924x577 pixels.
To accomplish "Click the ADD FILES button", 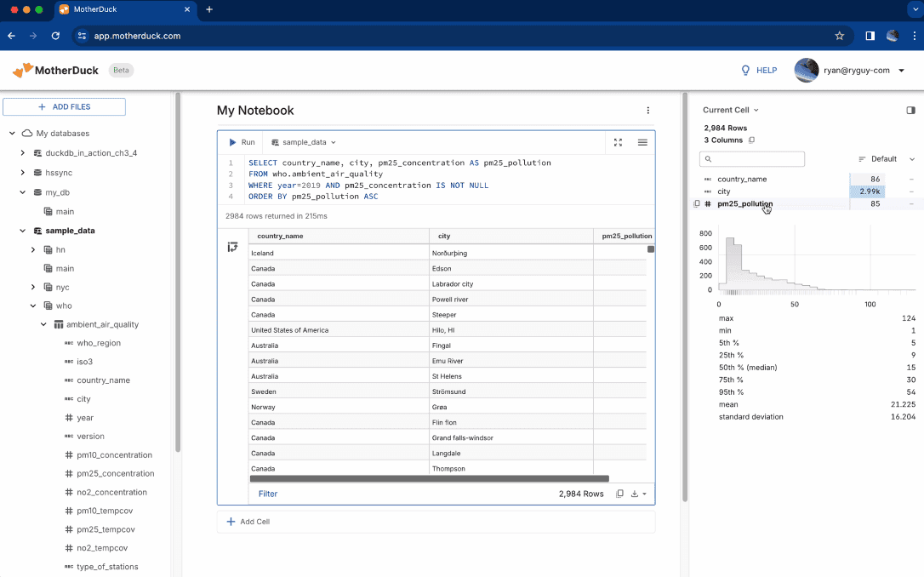I will coord(65,107).
